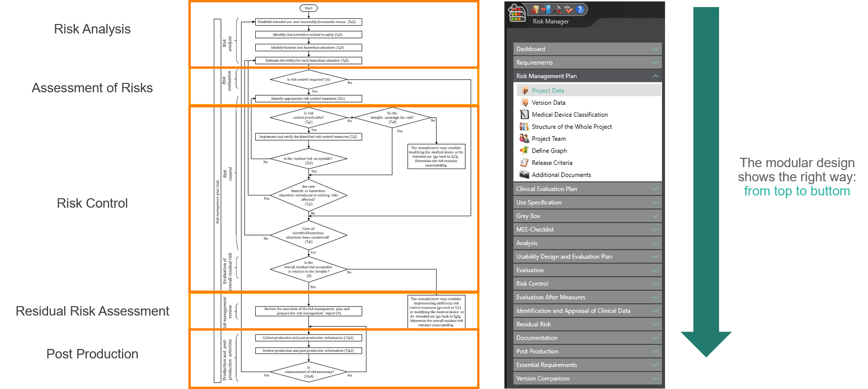Image resolution: width=868 pixels, height=389 pixels.
Task: Open help with the blue question mark
Action: pos(580,9)
